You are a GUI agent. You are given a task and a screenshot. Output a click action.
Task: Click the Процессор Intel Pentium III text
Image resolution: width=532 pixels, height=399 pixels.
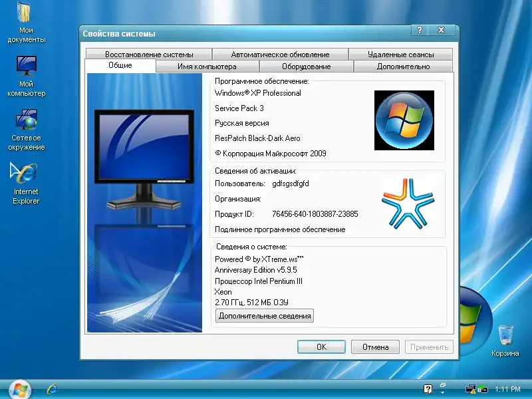259,281
